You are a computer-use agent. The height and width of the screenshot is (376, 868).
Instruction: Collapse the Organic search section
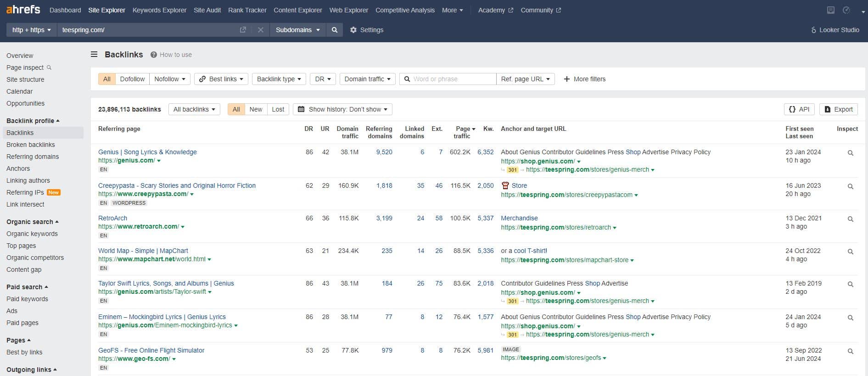(x=33, y=222)
